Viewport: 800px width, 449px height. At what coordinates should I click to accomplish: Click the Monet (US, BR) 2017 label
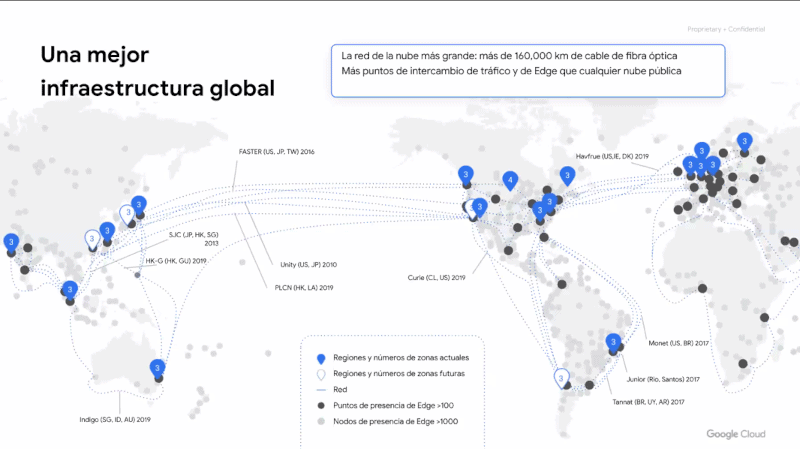click(x=678, y=343)
